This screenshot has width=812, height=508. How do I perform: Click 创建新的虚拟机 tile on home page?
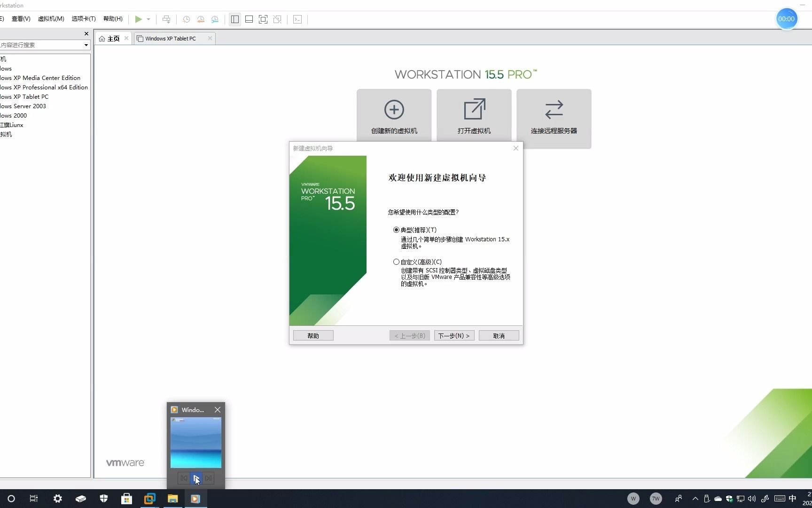(394, 115)
